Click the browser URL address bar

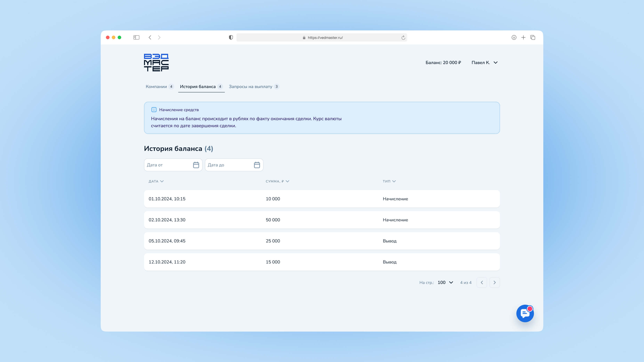[x=325, y=38]
